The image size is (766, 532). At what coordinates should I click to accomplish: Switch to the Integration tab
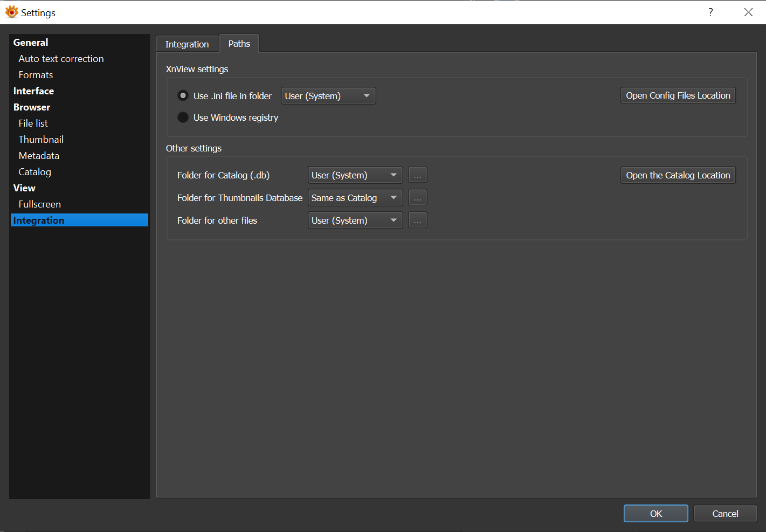coord(187,44)
